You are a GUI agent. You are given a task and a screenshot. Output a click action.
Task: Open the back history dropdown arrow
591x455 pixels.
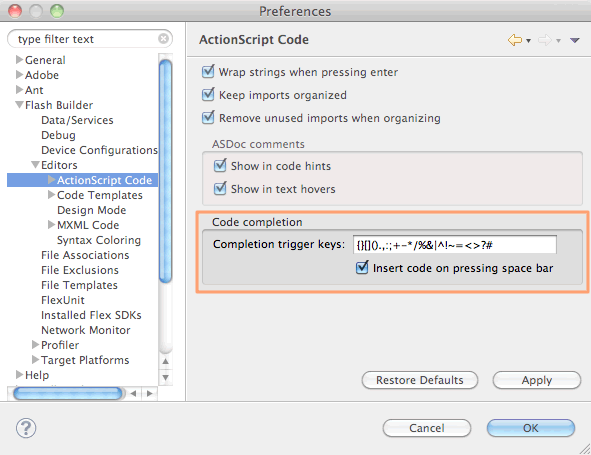click(x=528, y=41)
